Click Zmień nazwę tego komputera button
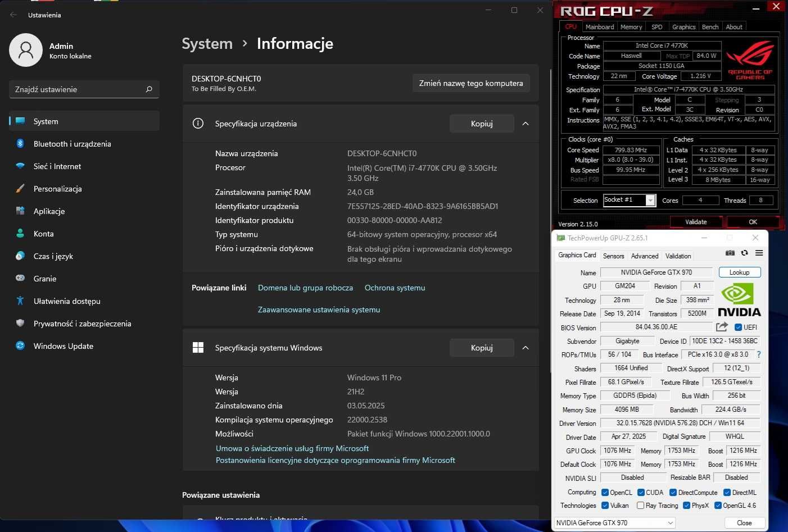 (x=471, y=83)
